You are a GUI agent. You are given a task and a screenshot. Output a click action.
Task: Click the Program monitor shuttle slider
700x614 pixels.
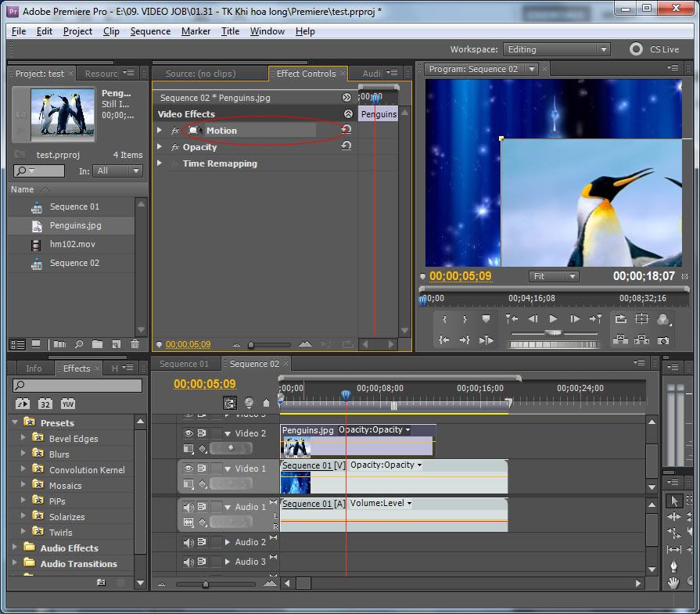pos(554,332)
